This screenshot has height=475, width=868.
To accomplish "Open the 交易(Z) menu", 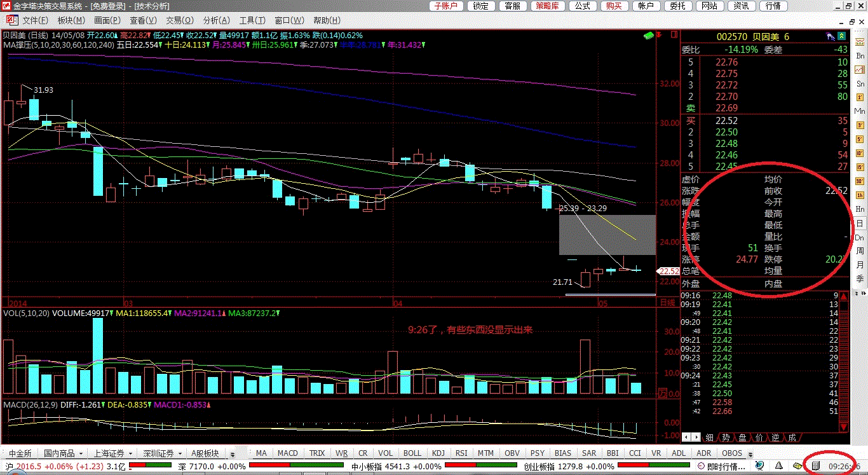I will coord(179,20).
